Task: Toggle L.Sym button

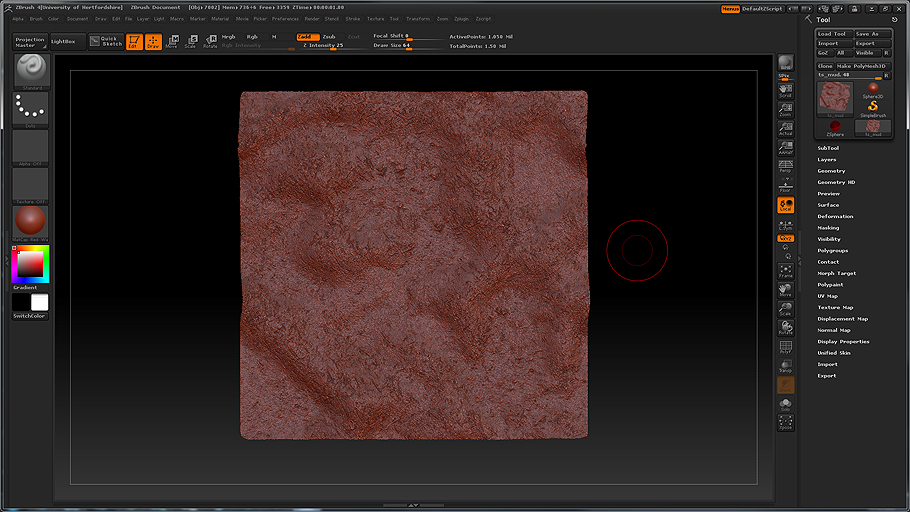Action: (785, 225)
